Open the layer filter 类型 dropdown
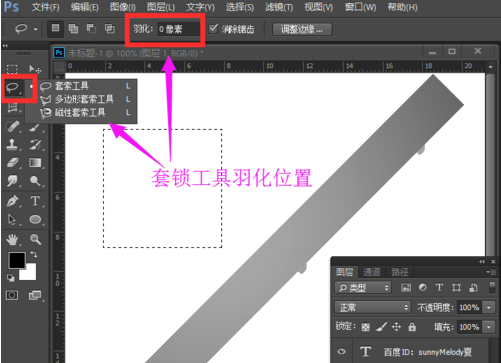Screen dimensions: 501x363 (x=363, y=288)
